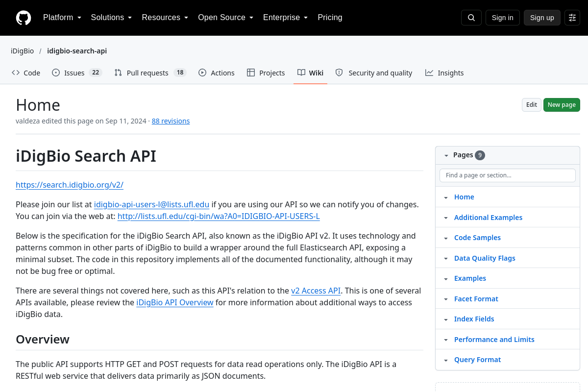Image resolution: width=588 pixels, height=392 pixels.
Task: Click the iDigBio Search API heading
Action: (86, 156)
